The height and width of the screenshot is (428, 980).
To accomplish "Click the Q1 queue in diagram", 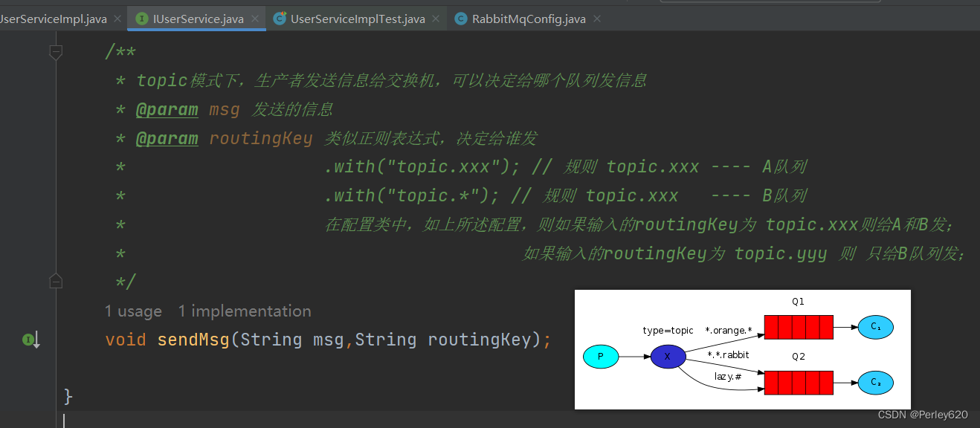I will click(x=799, y=327).
